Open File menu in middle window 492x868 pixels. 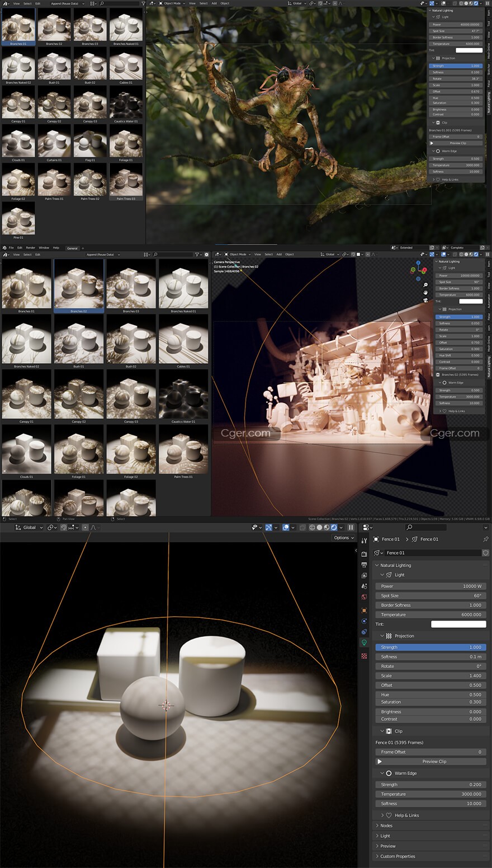coord(11,248)
